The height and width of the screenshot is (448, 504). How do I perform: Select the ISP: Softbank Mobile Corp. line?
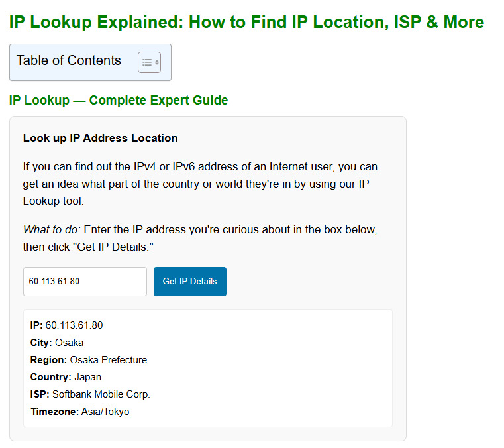90,394
